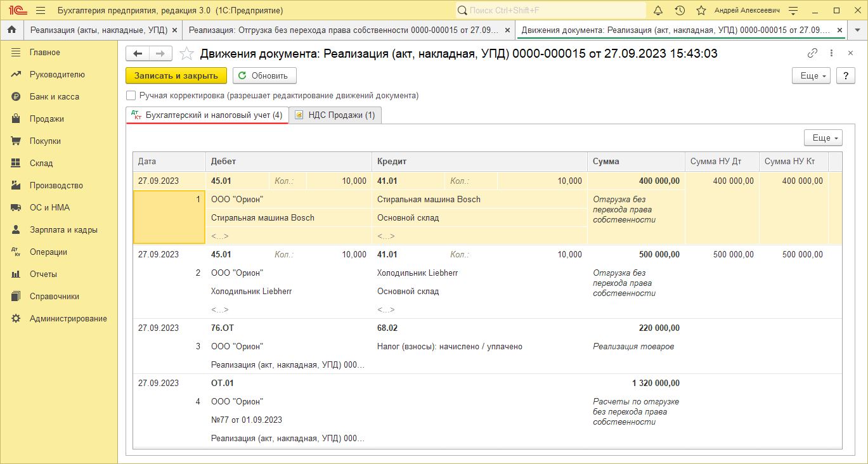Open Администрирование section
The width and height of the screenshot is (868, 464).
[58, 319]
